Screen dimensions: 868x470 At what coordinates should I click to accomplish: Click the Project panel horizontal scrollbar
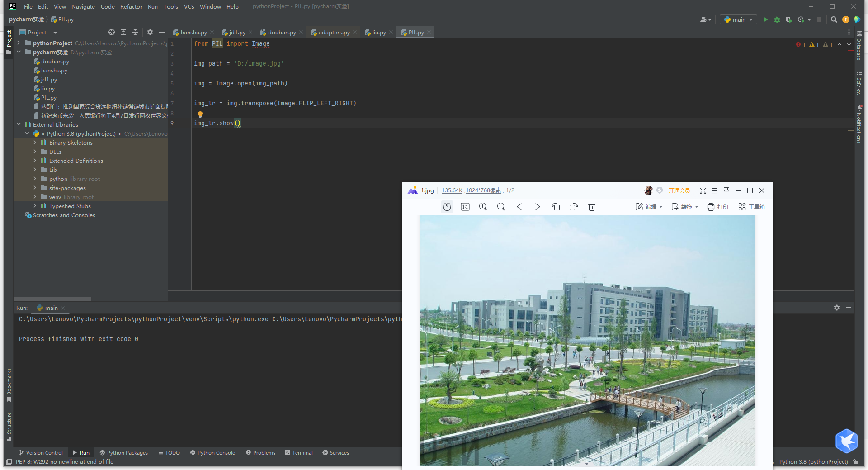pos(53,299)
